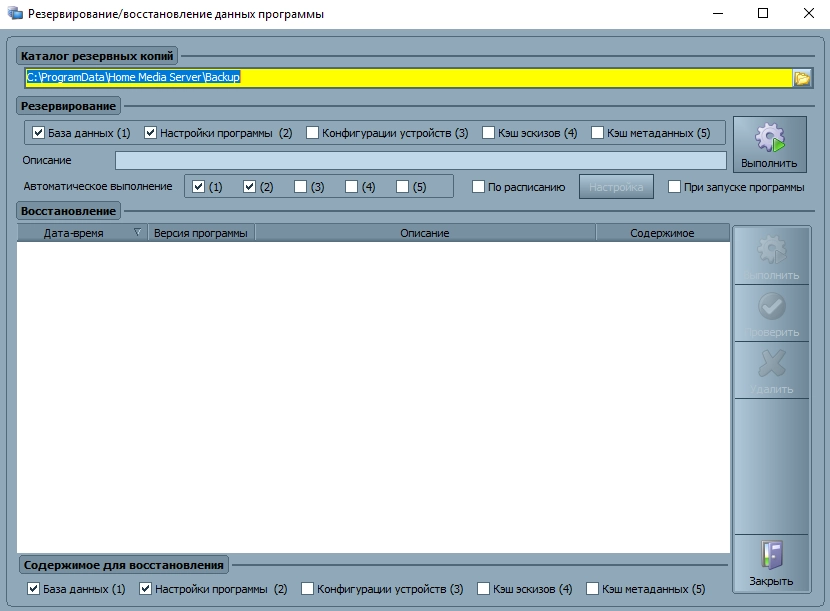The image size is (830, 611).
Task: Toggle the База данных (1) backup checkbox
Action: [x=39, y=133]
